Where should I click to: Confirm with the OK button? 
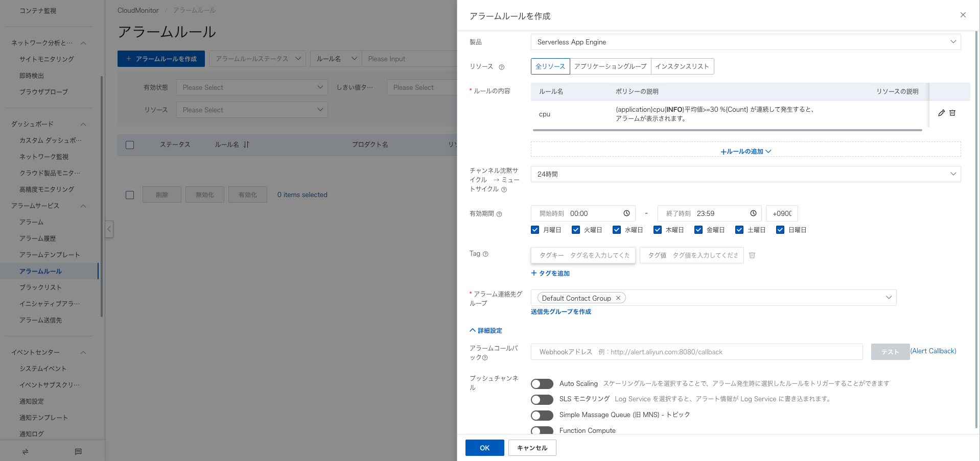[x=485, y=448]
